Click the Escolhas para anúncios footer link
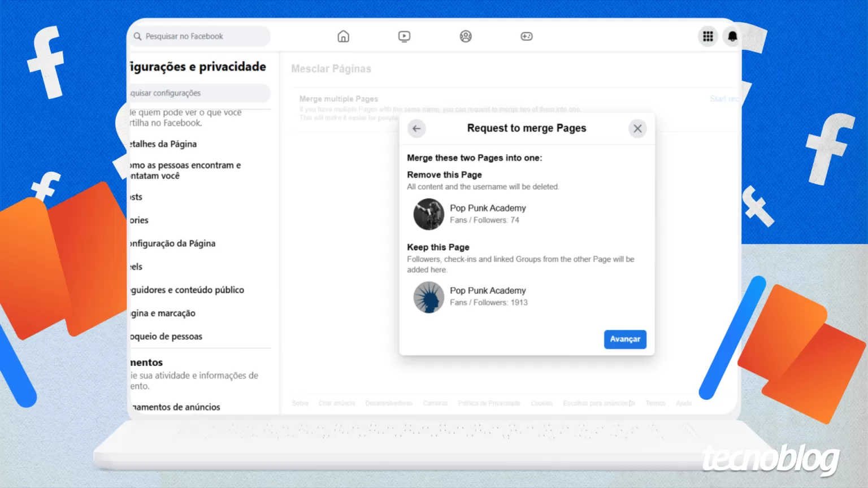This screenshot has height=488, width=868. click(599, 403)
